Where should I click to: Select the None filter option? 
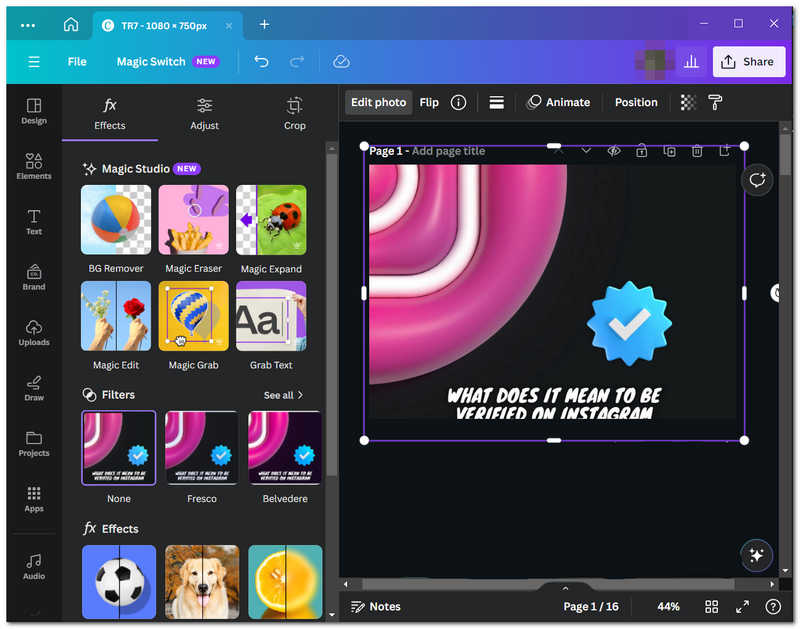point(119,447)
